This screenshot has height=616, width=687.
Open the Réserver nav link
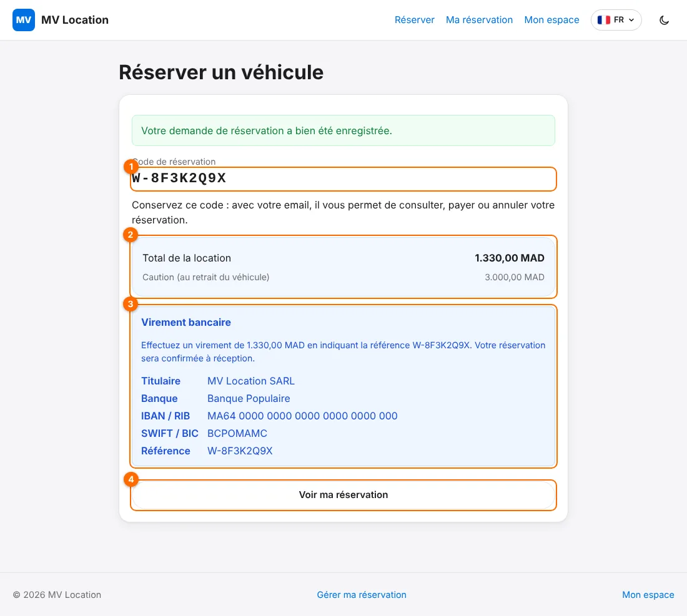(x=415, y=20)
